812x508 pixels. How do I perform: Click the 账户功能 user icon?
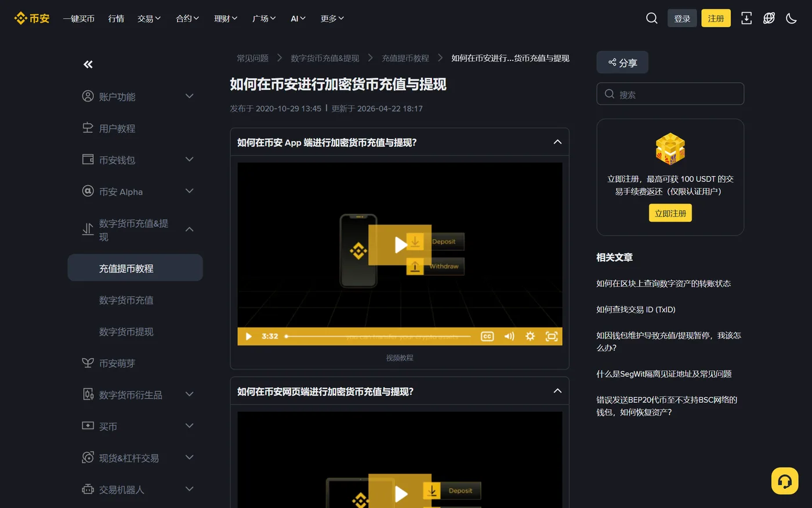(x=88, y=96)
